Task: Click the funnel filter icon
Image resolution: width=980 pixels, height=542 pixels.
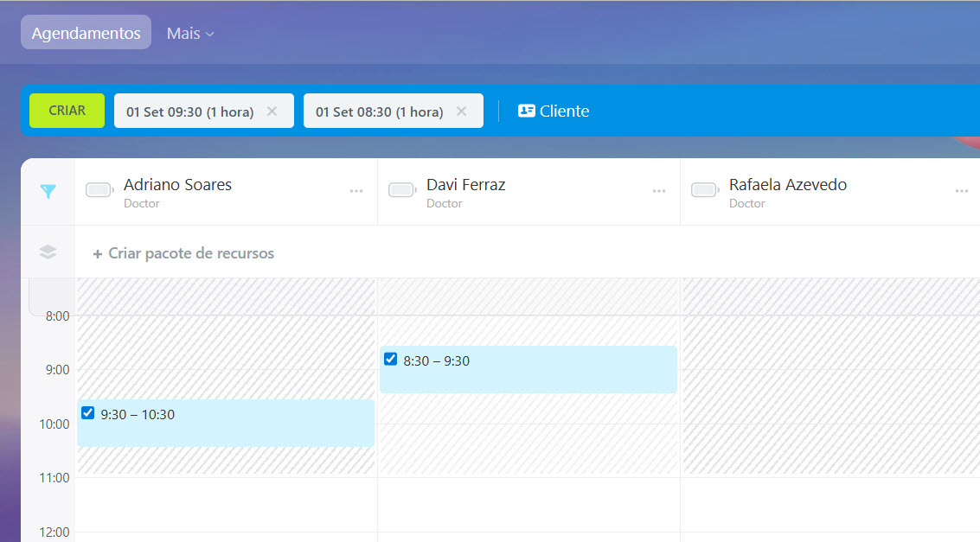Action: [x=48, y=192]
